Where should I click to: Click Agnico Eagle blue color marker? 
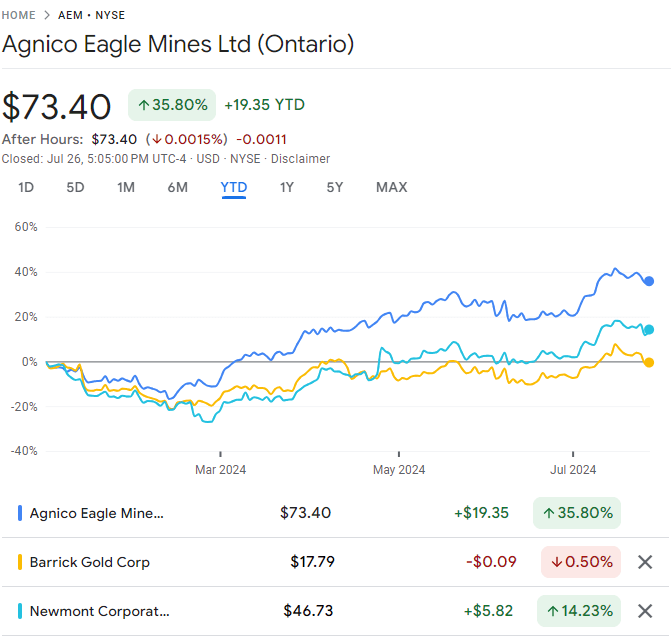pos(21,513)
